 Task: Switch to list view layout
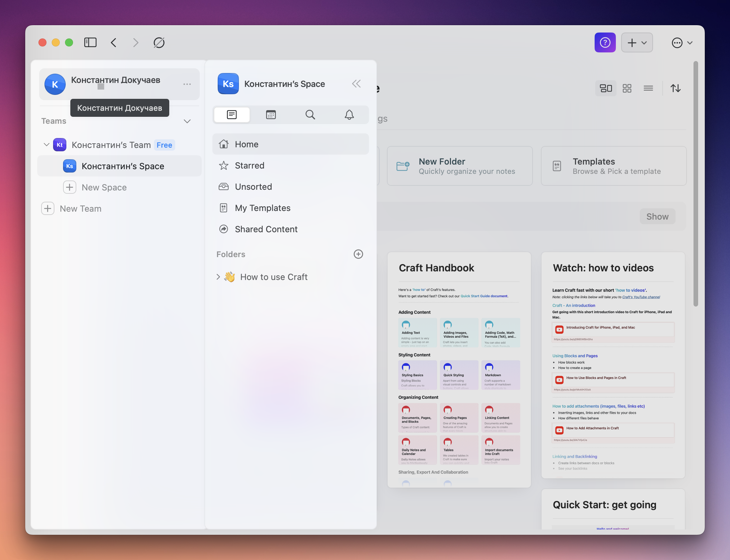(648, 88)
